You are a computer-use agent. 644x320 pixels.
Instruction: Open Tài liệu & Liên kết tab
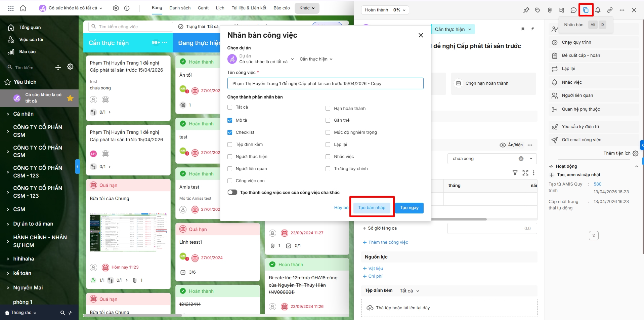(x=249, y=8)
